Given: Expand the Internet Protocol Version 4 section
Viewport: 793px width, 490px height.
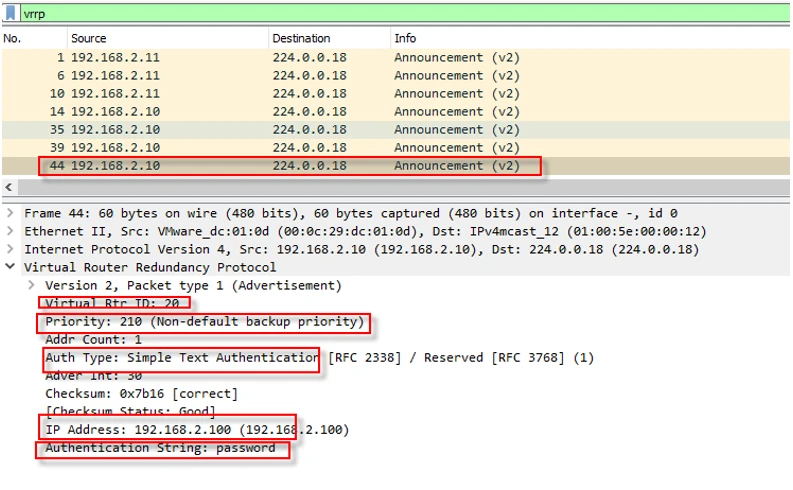Looking at the screenshot, I should click(10, 250).
